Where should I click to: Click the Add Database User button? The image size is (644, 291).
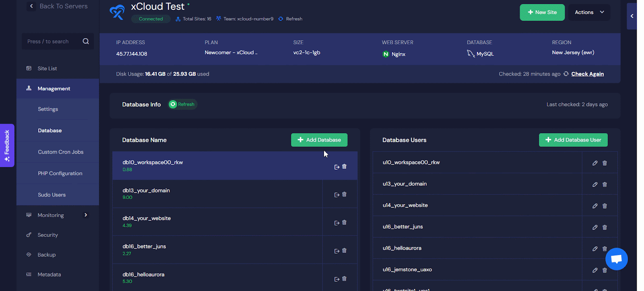(573, 140)
